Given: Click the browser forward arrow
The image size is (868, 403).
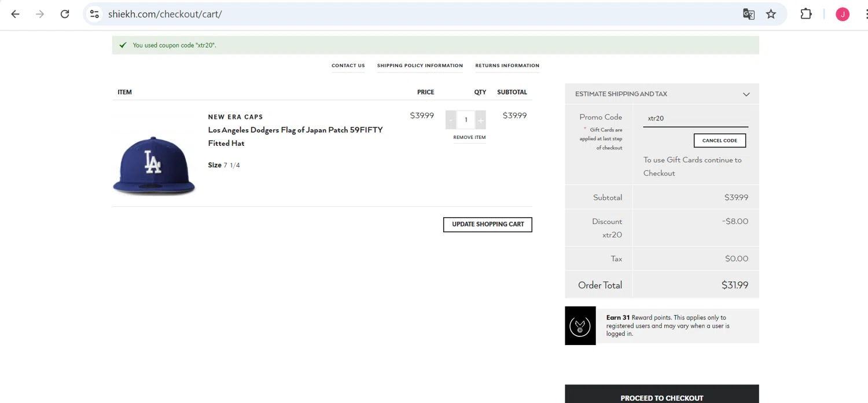Looking at the screenshot, I should (40, 14).
